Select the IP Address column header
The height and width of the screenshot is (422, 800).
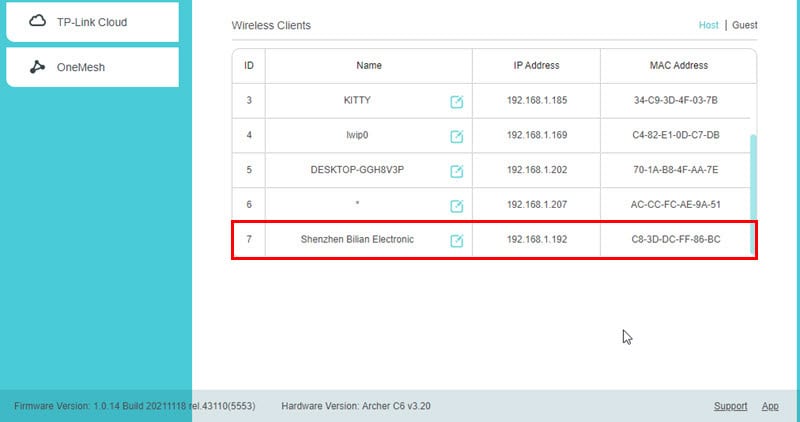point(536,65)
